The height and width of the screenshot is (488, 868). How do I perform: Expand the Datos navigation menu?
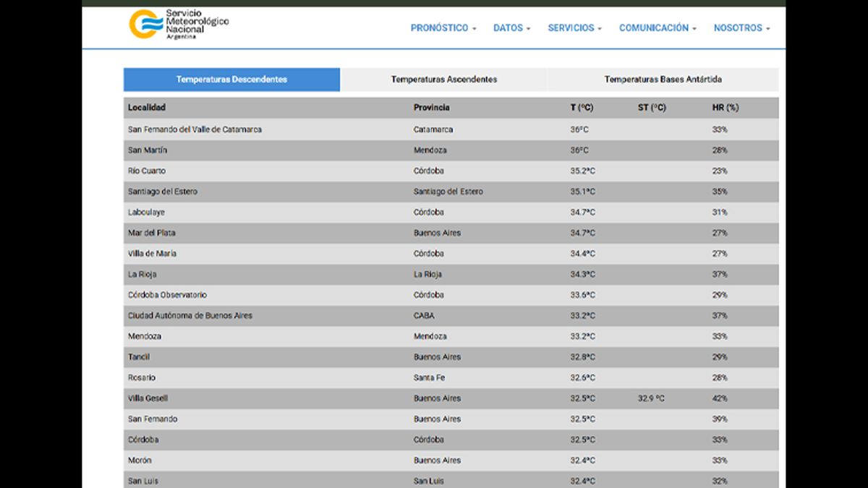(511, 28)
